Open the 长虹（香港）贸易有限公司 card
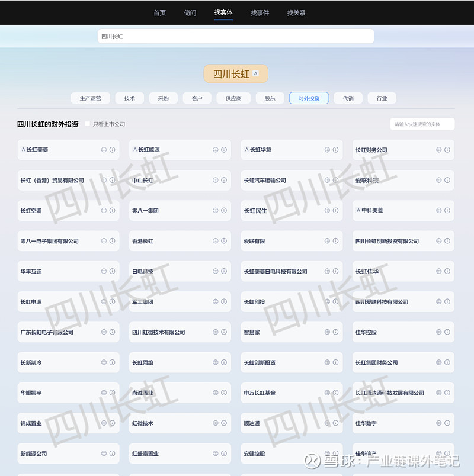The image size is (474, 476). click(68, 180)
